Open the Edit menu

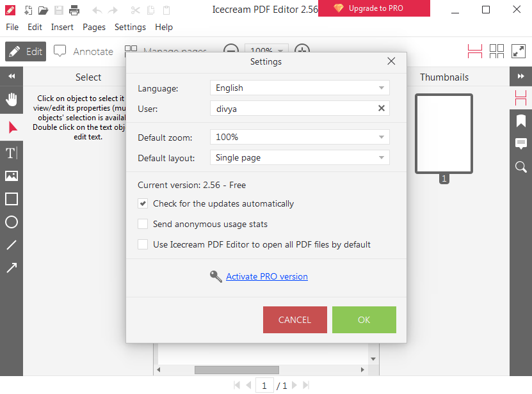[35, 27]
